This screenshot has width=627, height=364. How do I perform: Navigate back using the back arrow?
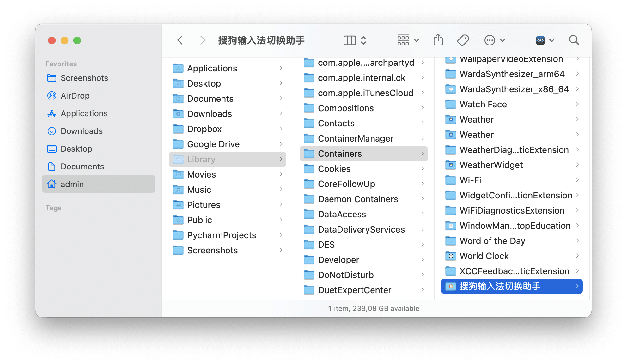[180, 40]
